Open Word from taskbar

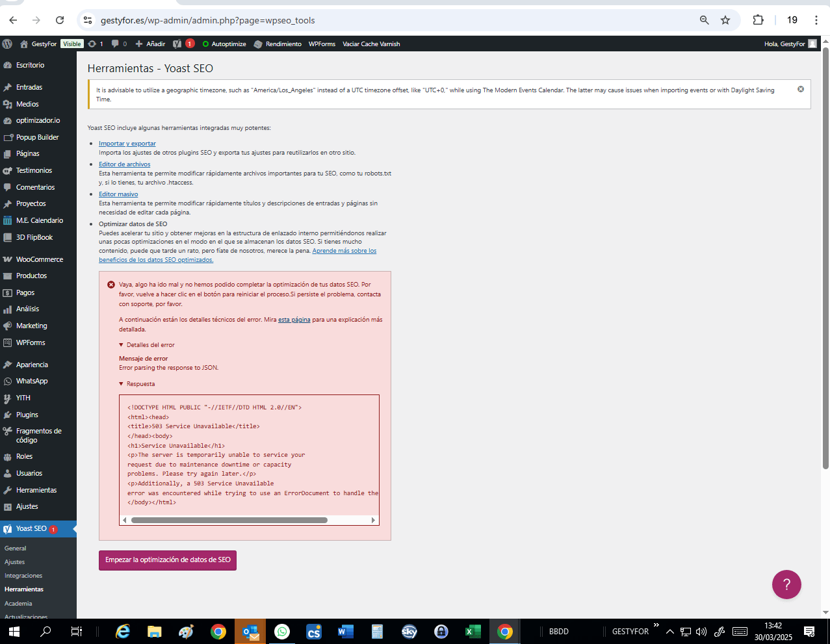tap(345, 632)
